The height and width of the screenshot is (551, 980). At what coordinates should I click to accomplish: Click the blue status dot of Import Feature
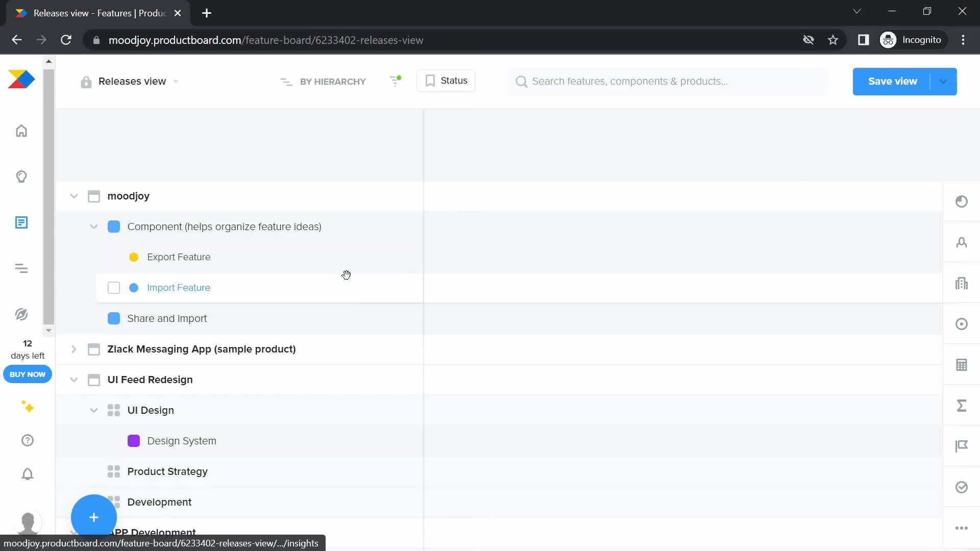point(134,288)
